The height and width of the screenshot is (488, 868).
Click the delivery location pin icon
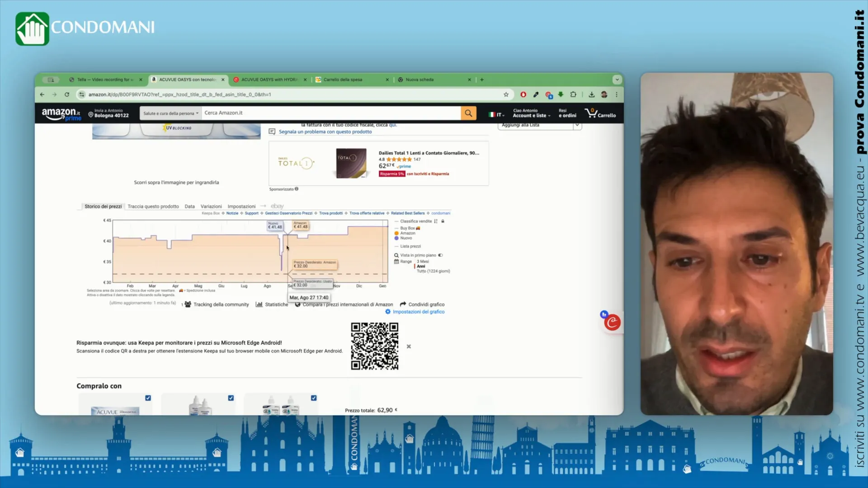point(91,115)
